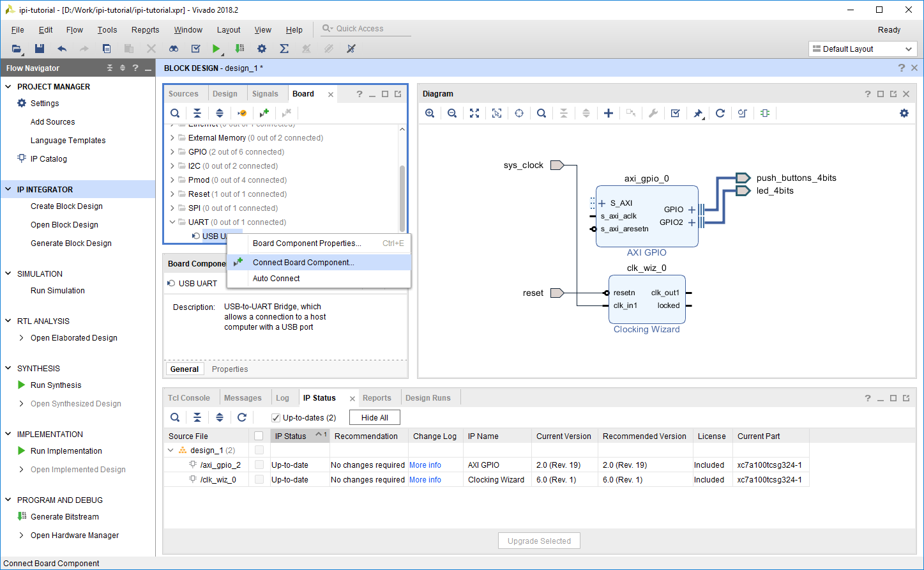Click the Add IP plus icon in the Diagram toolbar
The height and width of the screenshot is (570, 924).
[x=609, y=113]
